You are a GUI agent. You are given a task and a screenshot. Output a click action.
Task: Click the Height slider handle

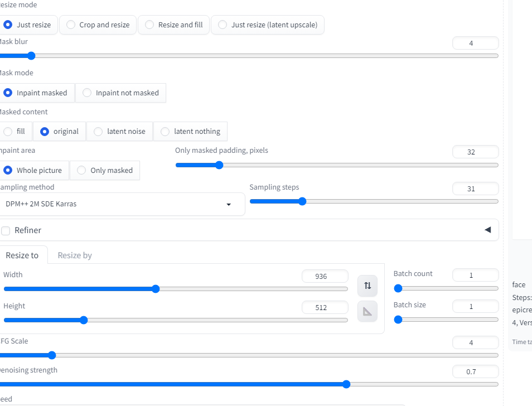[84, 320]
